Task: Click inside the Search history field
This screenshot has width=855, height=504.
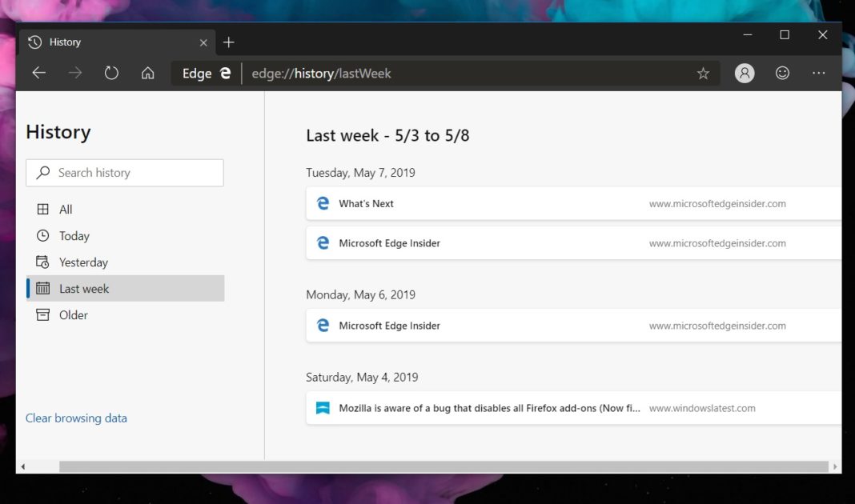Action: tap(125, 173)
